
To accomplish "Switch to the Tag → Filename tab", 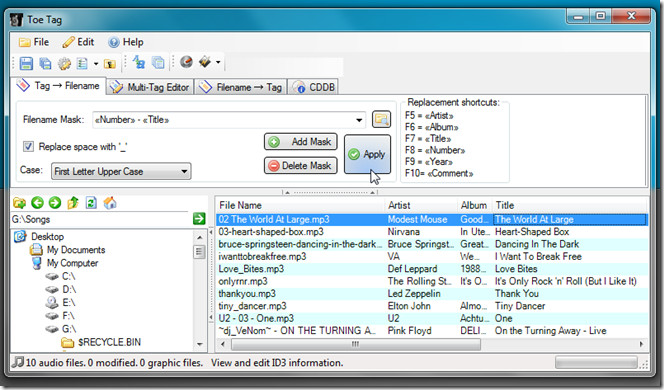I will [x=58, y=86].
